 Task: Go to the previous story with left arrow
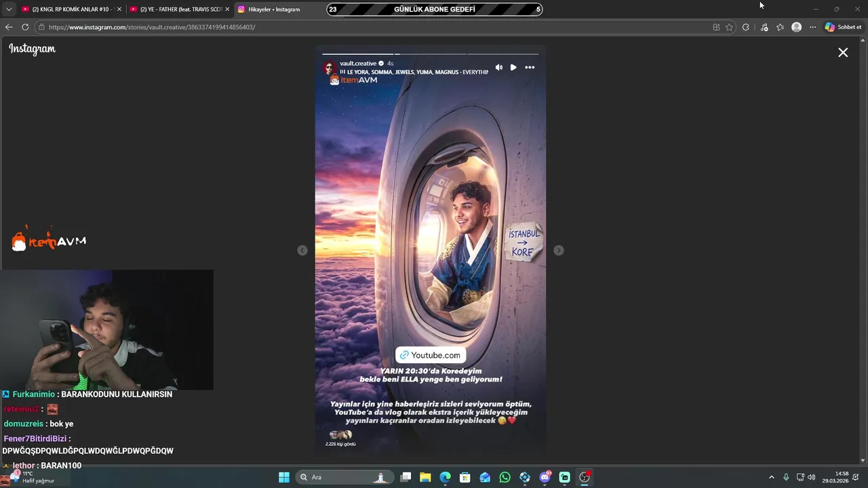pos(302,250)
